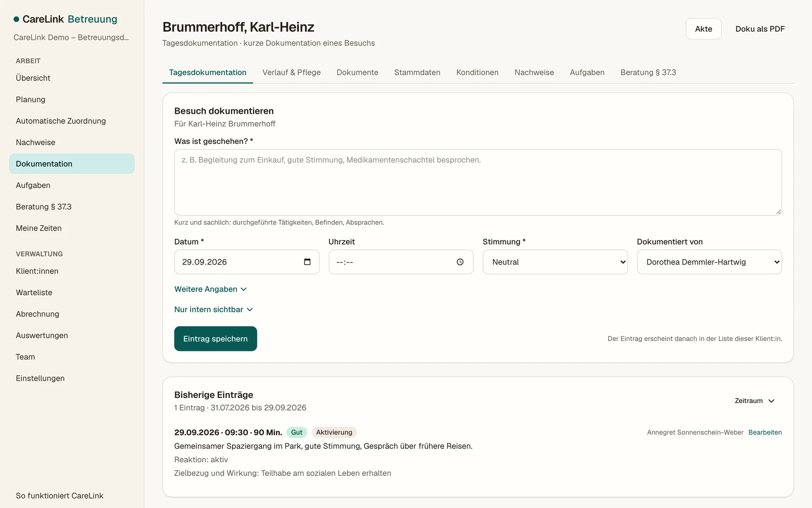Viewport: 812px width, 508px height.
Task: Open Einstellungen in the sidebar
Action: (72, 378)
